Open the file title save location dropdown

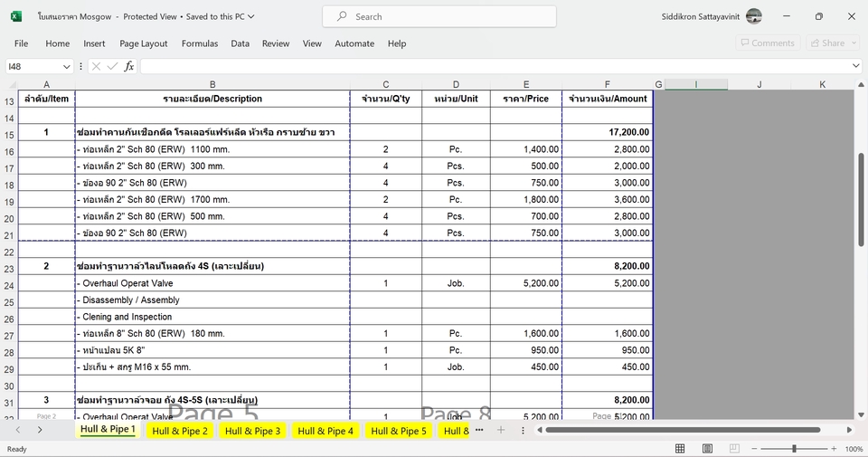(251, 16)
